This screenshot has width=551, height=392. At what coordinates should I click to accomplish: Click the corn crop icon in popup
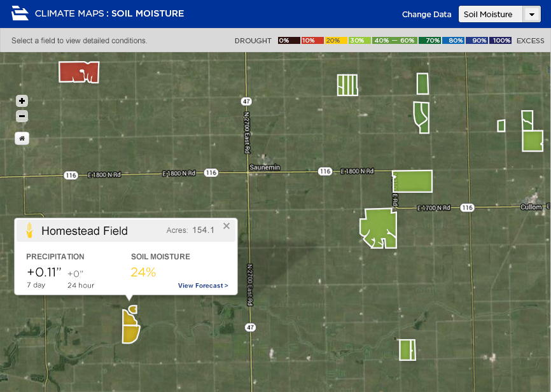29,230
